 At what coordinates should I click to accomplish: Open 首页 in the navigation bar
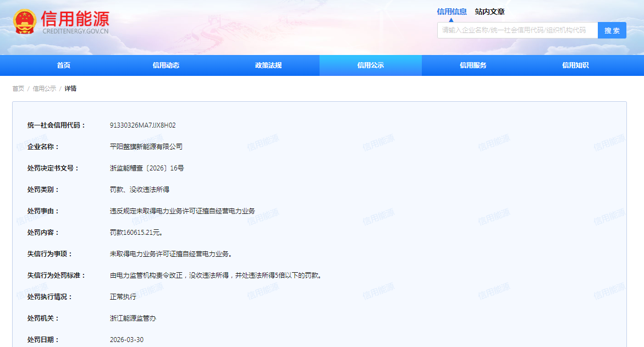pos(63,65)
